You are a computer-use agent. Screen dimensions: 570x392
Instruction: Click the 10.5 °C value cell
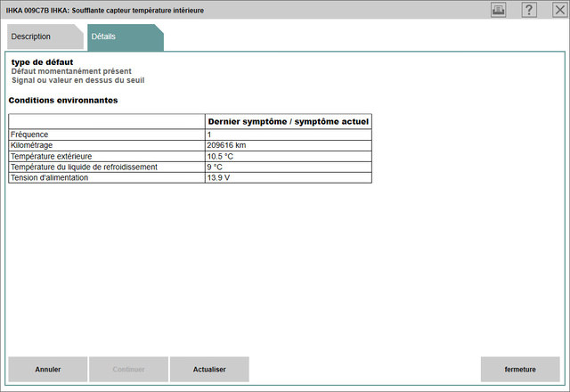(x=289, y=157)
